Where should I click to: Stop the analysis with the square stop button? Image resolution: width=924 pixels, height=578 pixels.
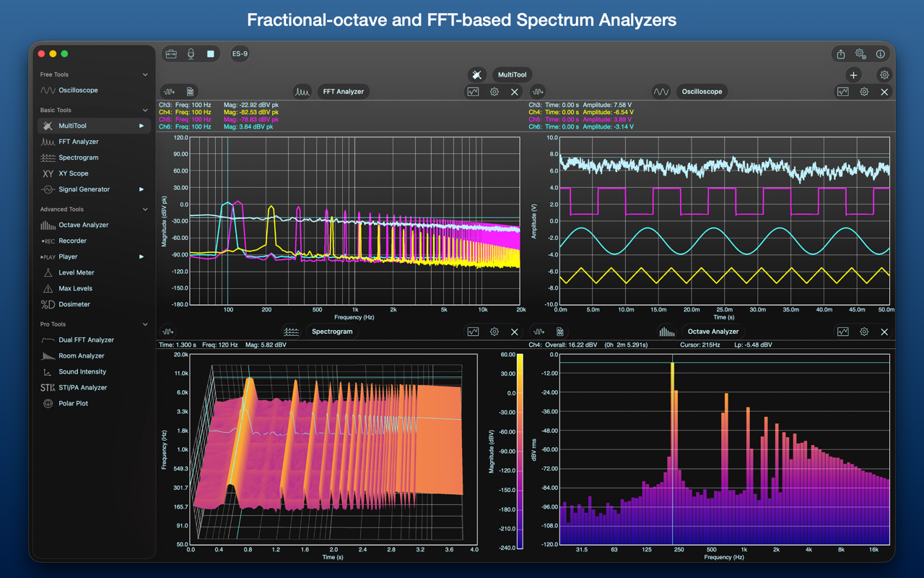(x=210, y=53)
